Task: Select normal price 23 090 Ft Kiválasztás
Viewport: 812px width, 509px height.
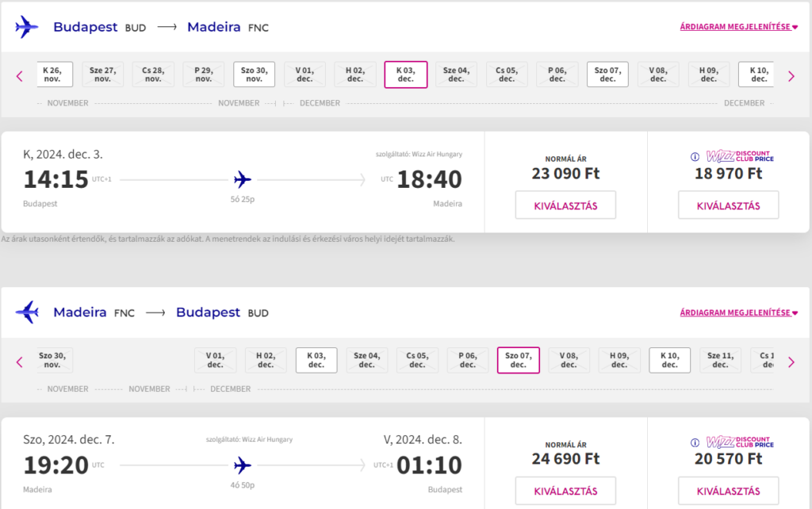Action: coord(565,205)
